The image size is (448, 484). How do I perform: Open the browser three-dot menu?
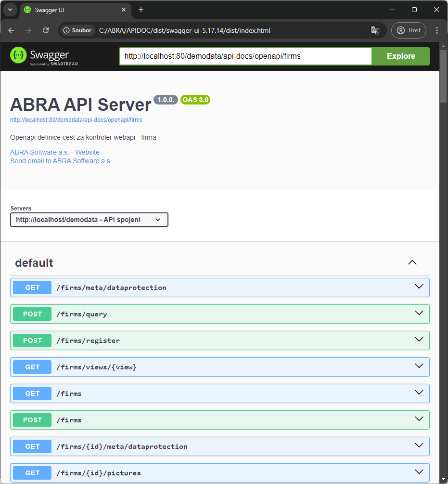[437, 30]
